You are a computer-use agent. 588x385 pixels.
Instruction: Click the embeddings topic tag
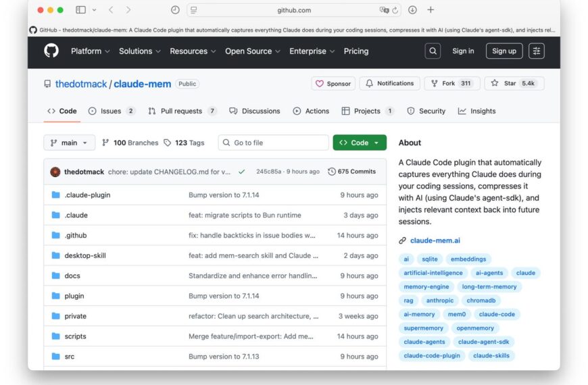tap(468, 259)
